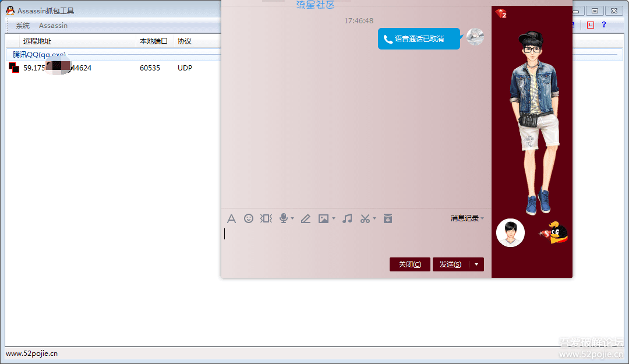
Task: Click the red envelope icon
Action: tap(388, 218)
